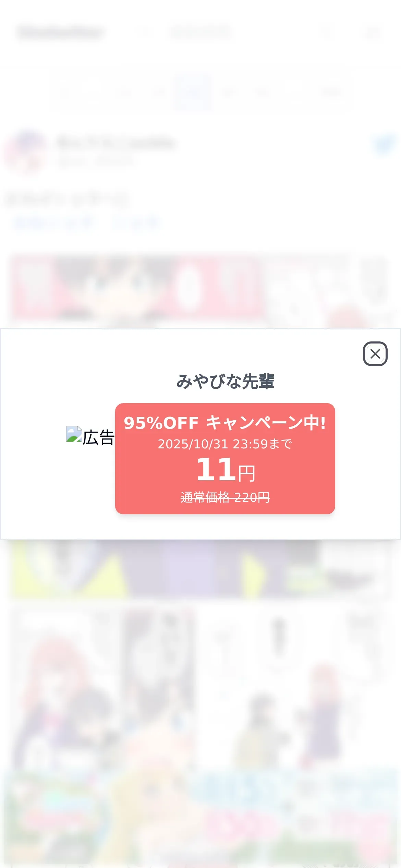This screenshot has height=868, width=401.
Task: Click the blurred blue Twitter bird icon
Action: pyautogui.click(x=384, y=144)
